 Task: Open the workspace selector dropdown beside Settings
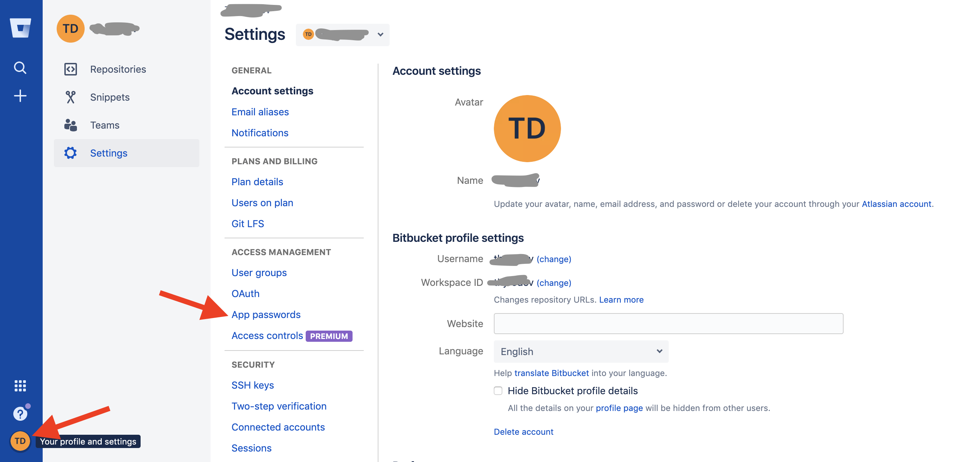point(342,35)
